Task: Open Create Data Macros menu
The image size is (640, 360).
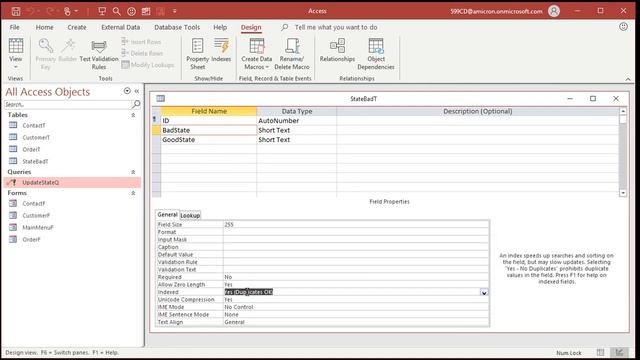Action: point(256,54)
